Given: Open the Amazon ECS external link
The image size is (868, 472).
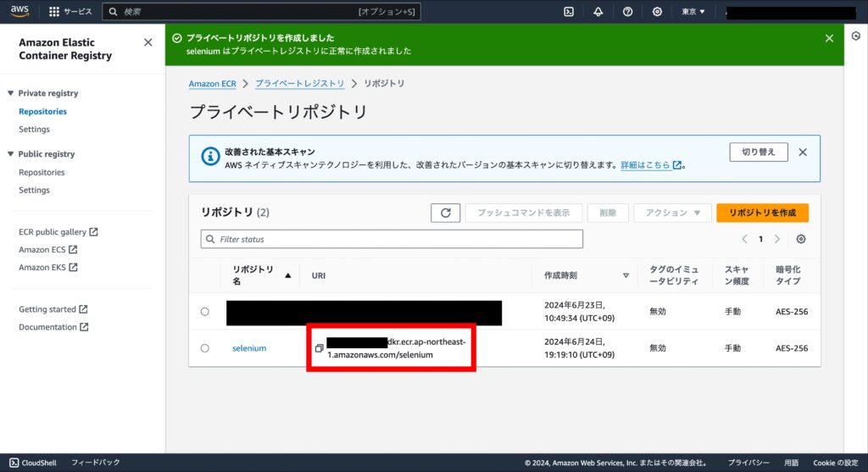Looking at the screenshot, I should (x=48, y=249).
